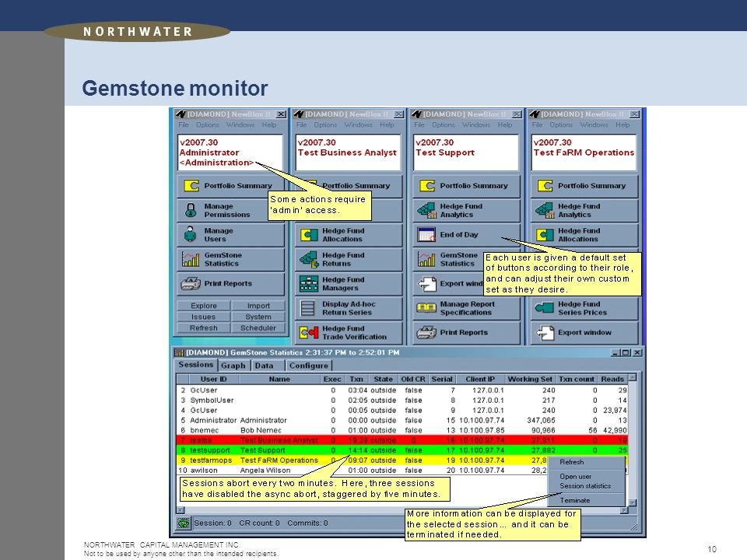Select the Administrator session row
The image size is (747, 560).
(x=402, y=421)
